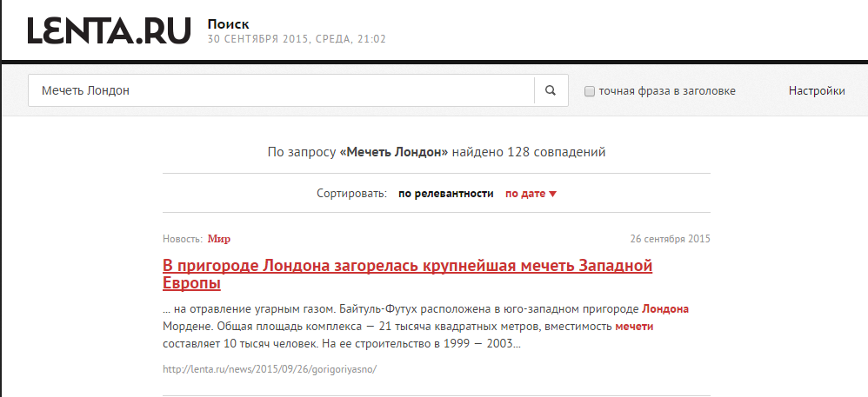
Task: Click the 'Поиск' page title
Action: pos(227,22)
